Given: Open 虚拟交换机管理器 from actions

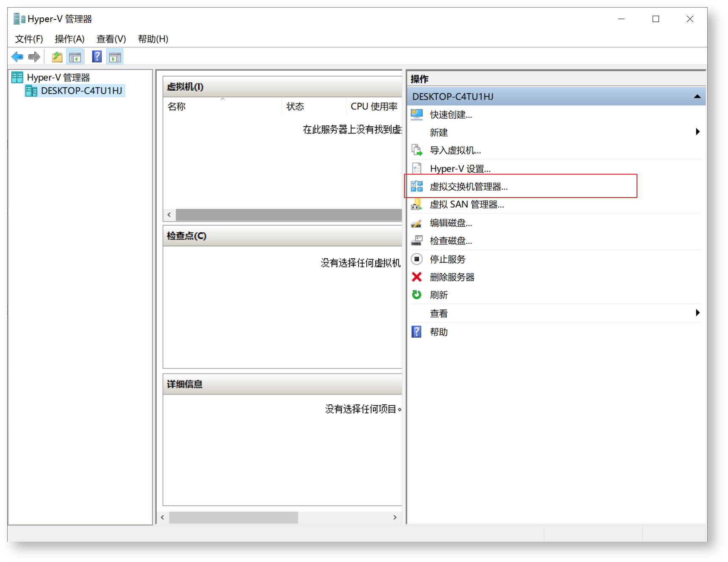Looking at the screenshot, I should [468, 186].
